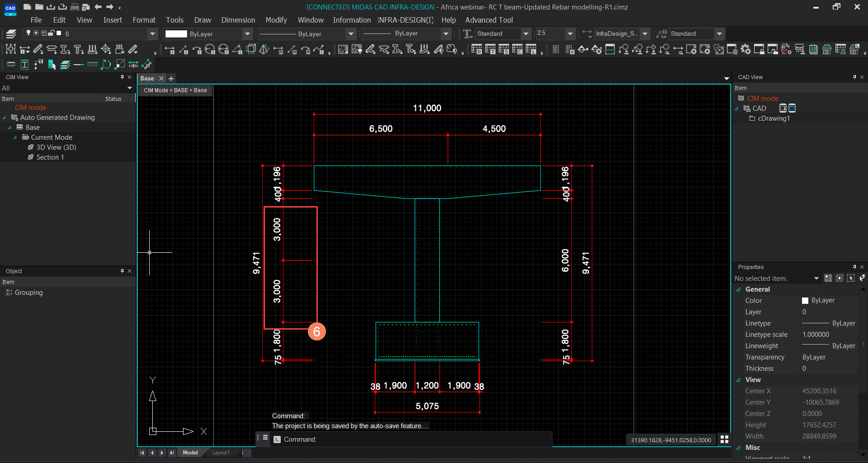Collapse the View properties section
Viewport: 868px width, 463px height.
pos(739,380)
